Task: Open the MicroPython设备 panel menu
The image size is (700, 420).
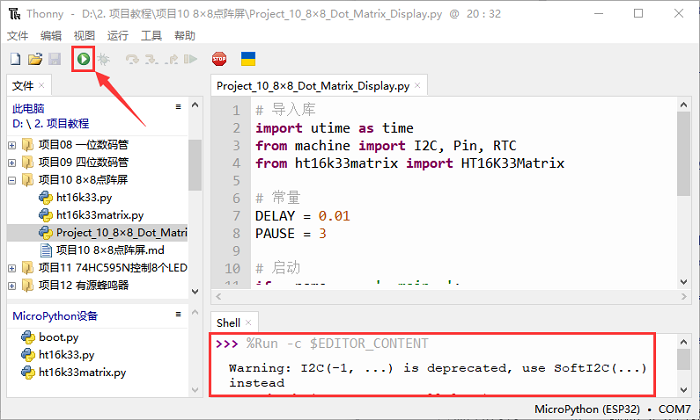Action: pyautogui.click(x=178, y=315)
